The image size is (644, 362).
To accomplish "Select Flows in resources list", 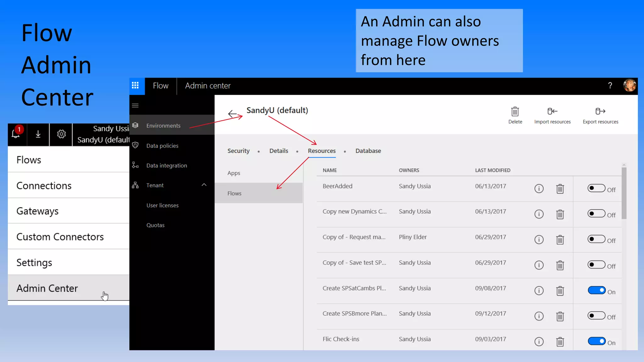I will pos(259,193).
